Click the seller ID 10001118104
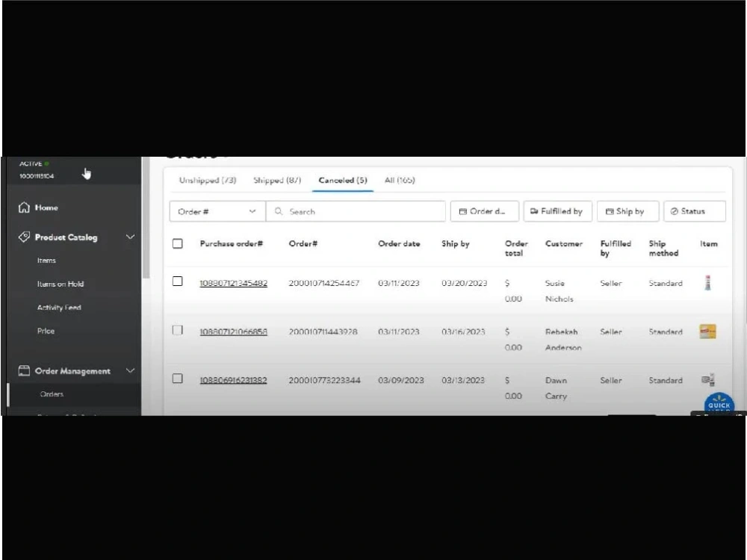This screenshot has width=747, height=560. (37, 176)
